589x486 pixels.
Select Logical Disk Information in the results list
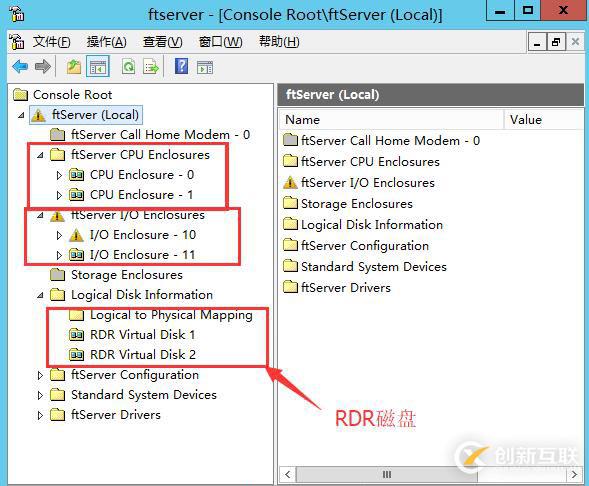click(372, 225)
